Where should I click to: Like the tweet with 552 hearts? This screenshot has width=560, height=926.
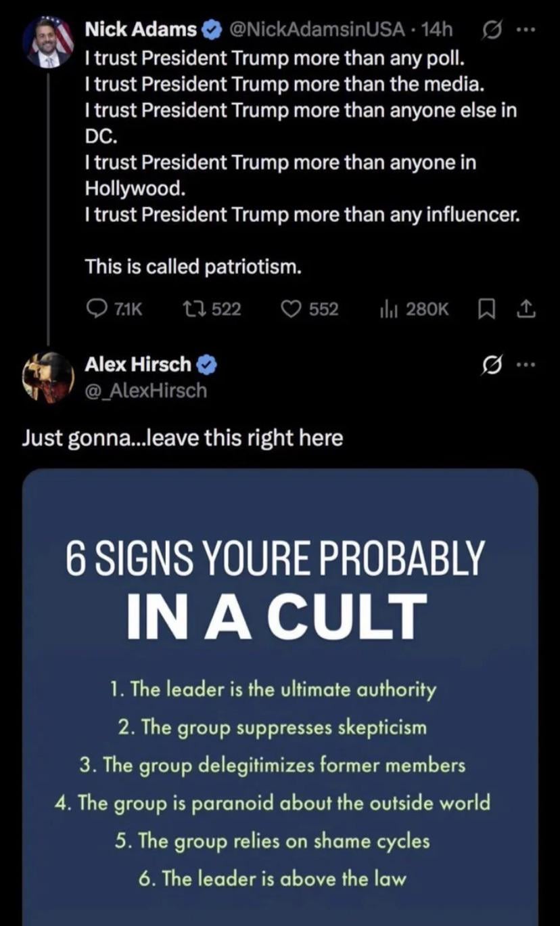(x=290, y=309)
